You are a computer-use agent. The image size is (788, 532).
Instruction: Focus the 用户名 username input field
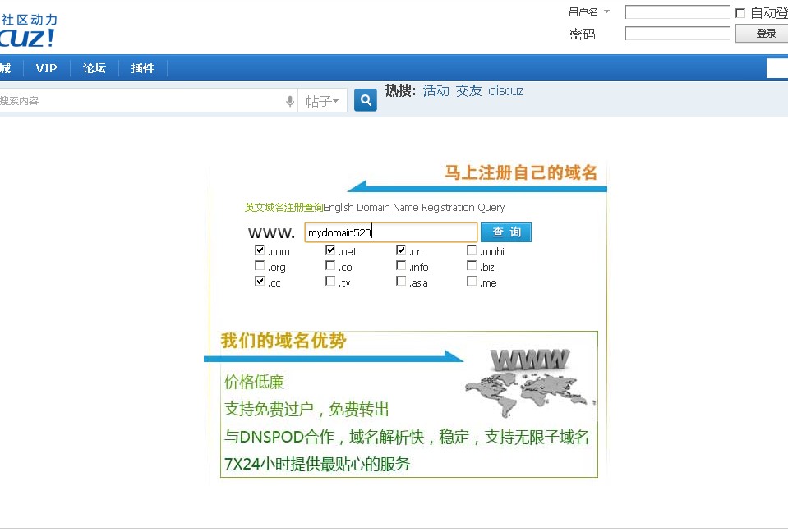677,12
